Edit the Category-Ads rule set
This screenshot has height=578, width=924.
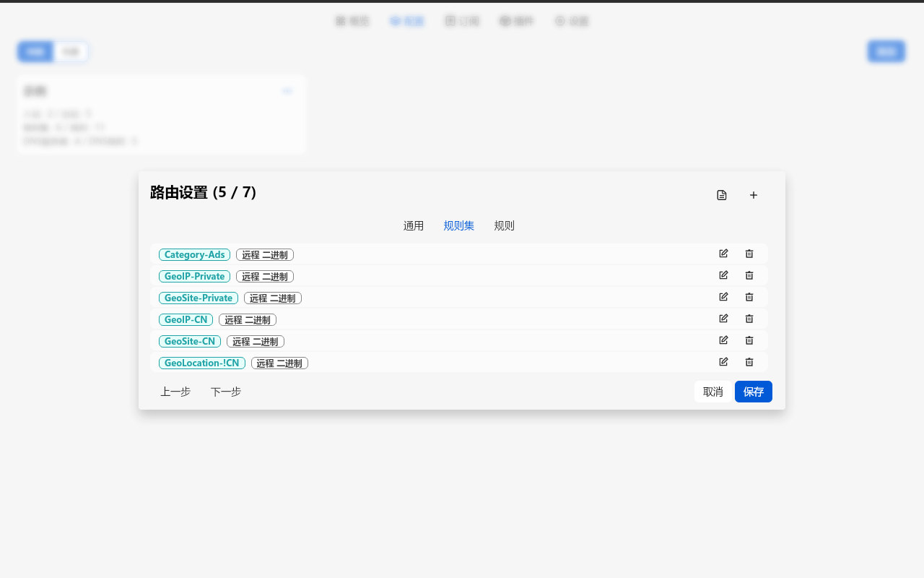coord(723,254)
